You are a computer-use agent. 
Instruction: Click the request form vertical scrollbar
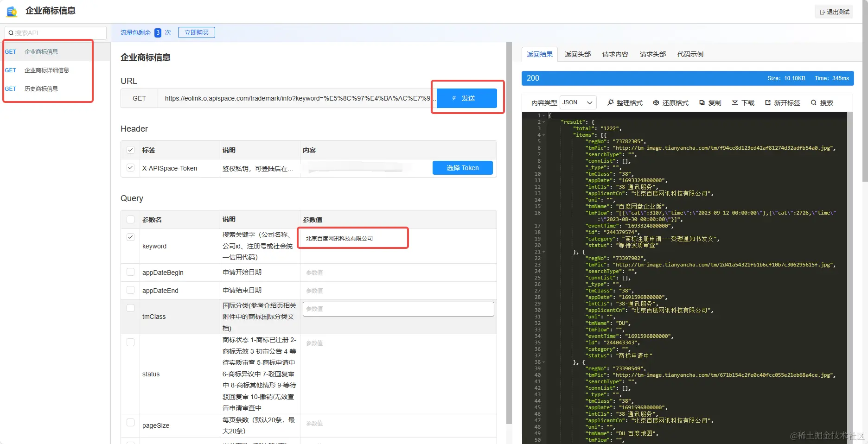coord(509,233)
